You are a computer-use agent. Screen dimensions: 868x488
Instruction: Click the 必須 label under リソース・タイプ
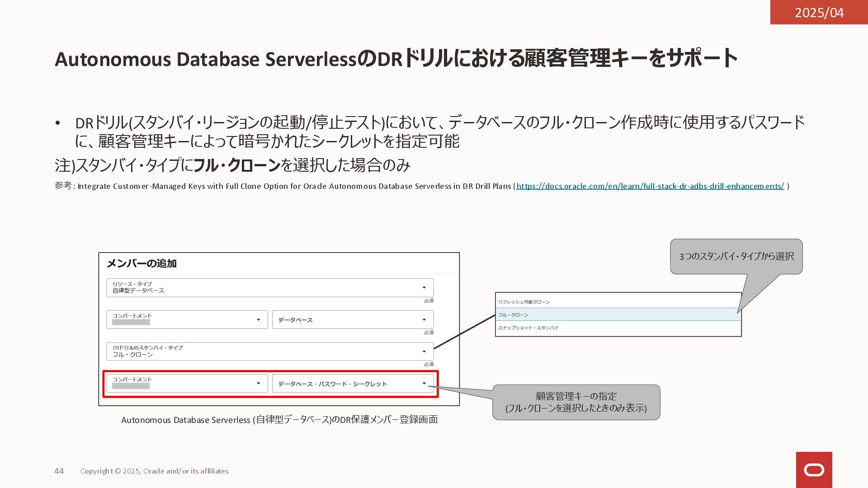[x=429, y=301]
